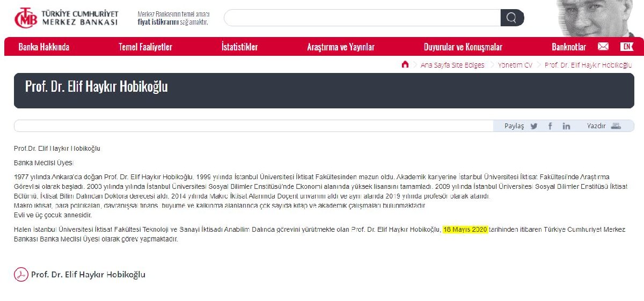Open Banknotlar menu
The image size is (644, 301).
(569, 47)
